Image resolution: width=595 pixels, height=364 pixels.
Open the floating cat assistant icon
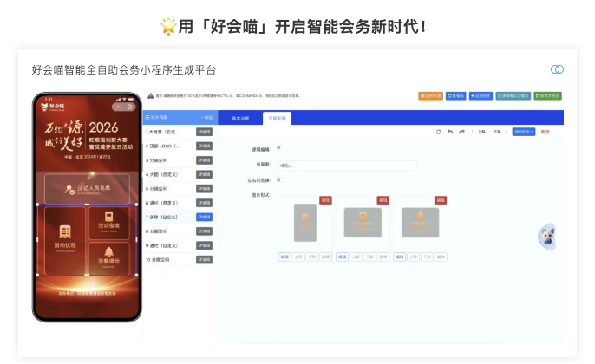(547, 237)
